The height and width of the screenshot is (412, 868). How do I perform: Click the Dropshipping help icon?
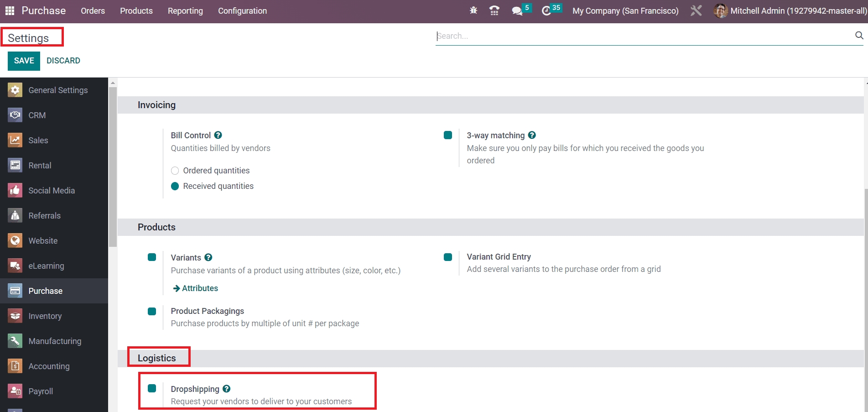(227, 389)
